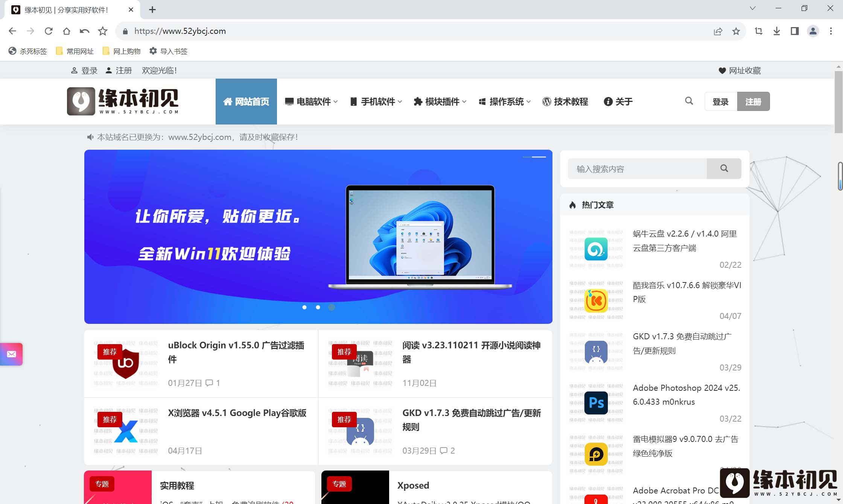The width and height of the screenshot is (843, 504).
Task: Open the 技术教程 menu item
Action: [x=565, y=102]
